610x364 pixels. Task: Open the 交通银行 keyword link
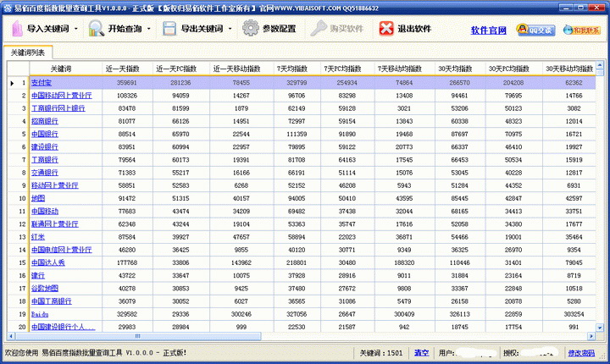click(45, 173)
